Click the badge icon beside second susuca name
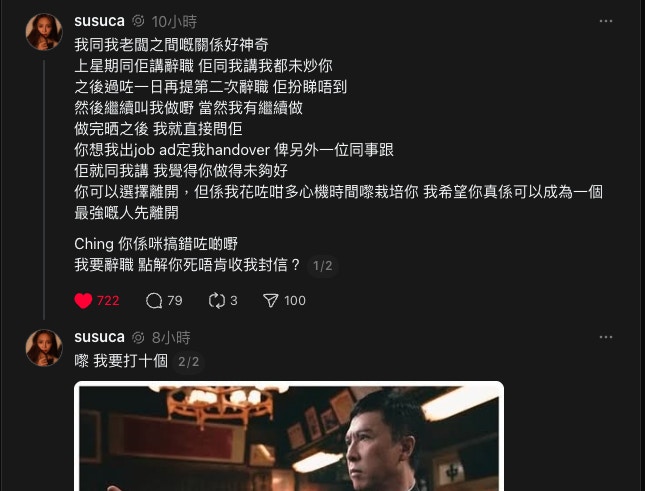This screenshot has height=491, width=645. [x=138, y=337]
